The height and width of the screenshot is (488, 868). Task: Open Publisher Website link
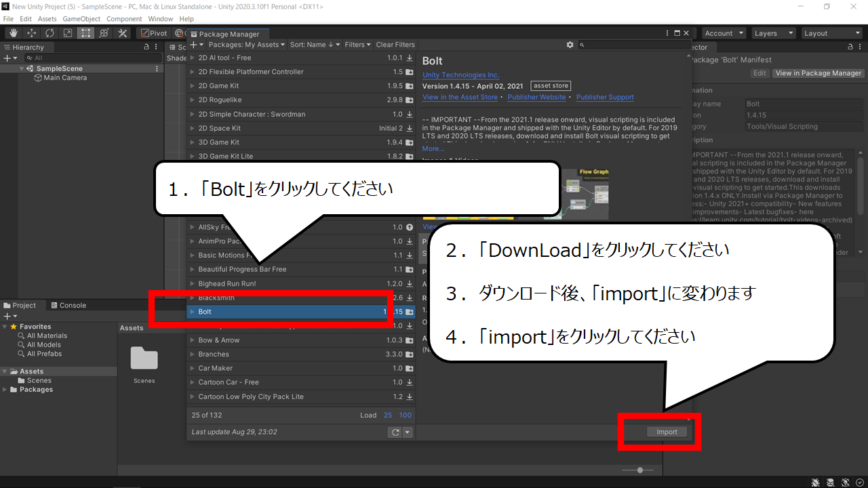[x=536, y=98]
